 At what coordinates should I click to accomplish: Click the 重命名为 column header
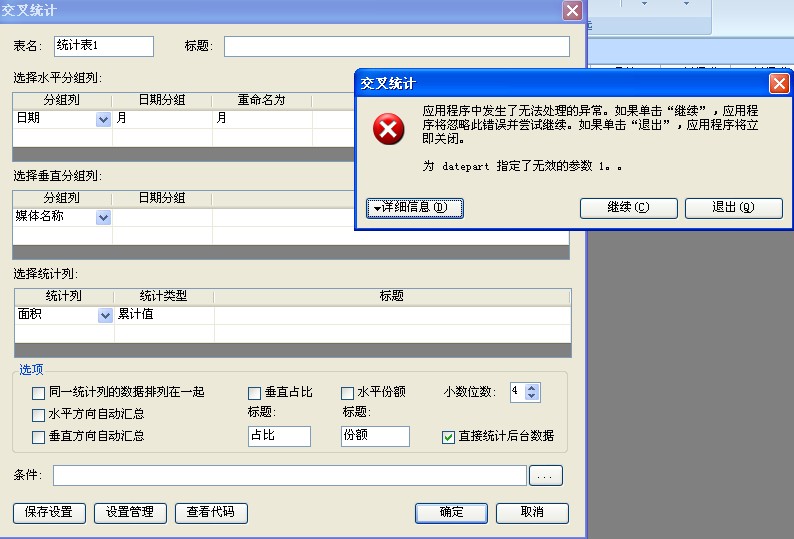(x=262, y=100)
